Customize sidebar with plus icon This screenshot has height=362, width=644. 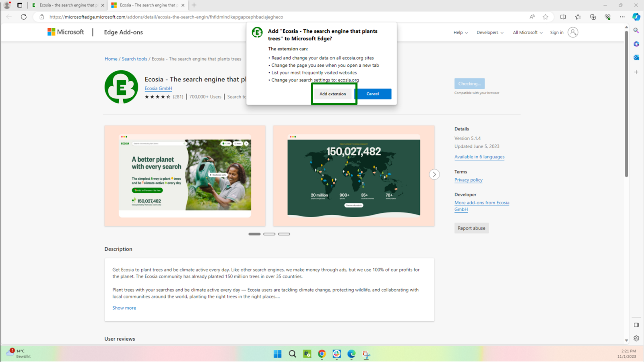tap(636, 72)
